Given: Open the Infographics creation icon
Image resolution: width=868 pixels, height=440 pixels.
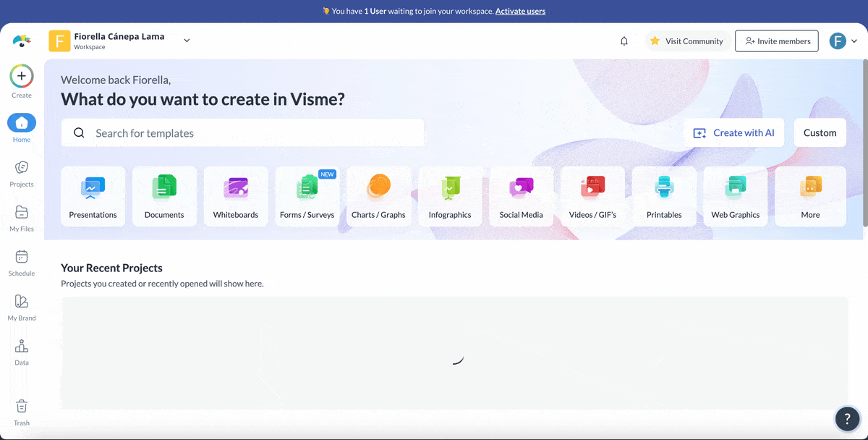Looking at the screenshot, I should click(x=450, y=196).
